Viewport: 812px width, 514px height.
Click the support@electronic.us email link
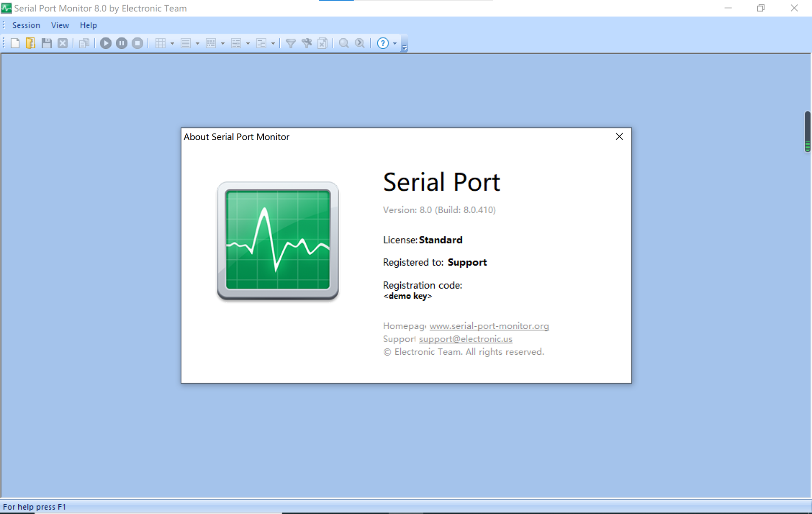(466, 339)
